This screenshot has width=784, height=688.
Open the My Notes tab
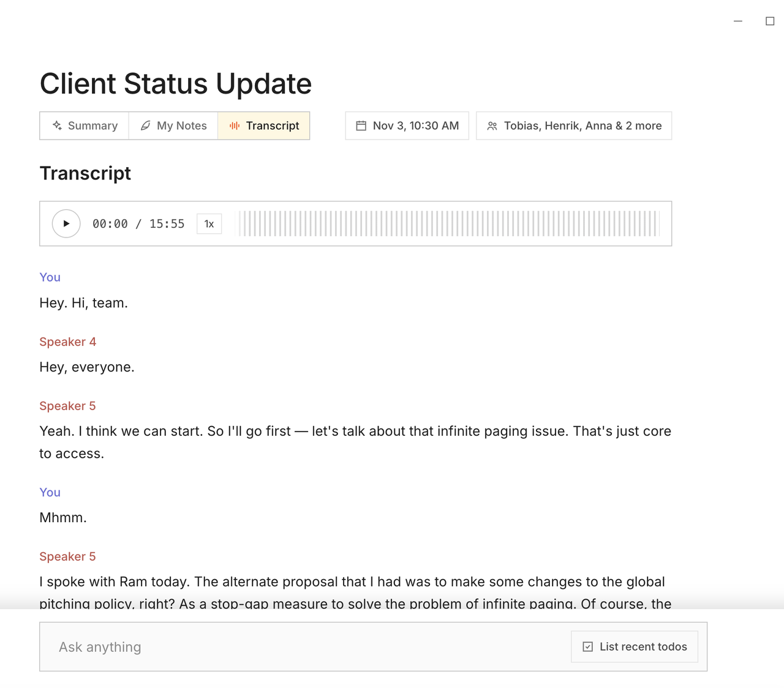173,125
